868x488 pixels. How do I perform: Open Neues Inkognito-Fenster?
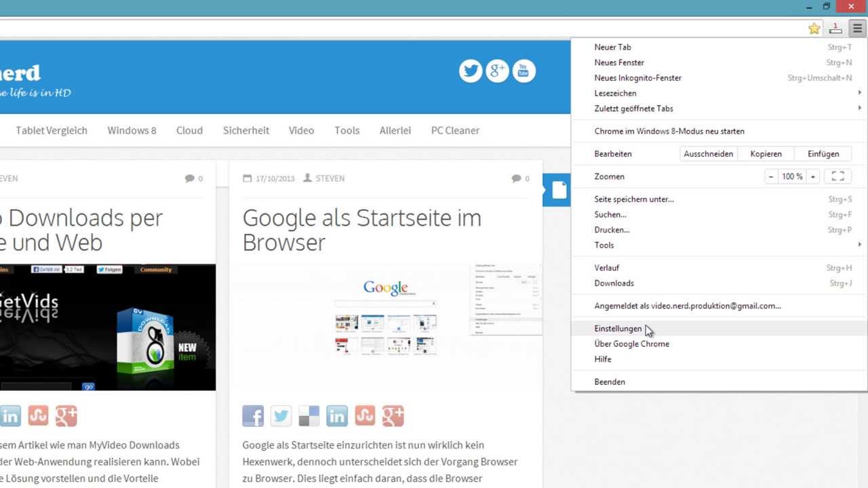coord(719,78)
